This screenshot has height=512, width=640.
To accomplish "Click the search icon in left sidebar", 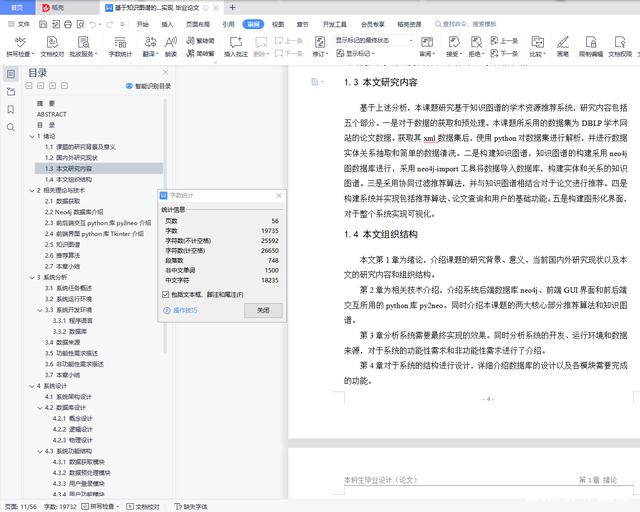I will click(11, 127).
